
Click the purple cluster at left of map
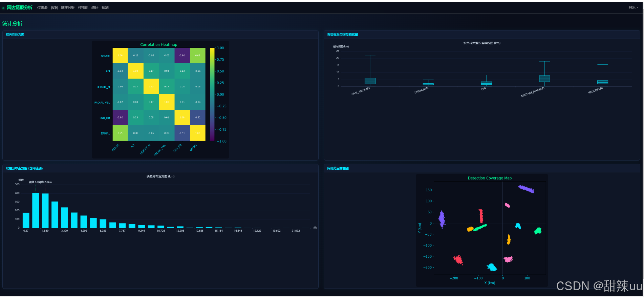click(442, 219)
